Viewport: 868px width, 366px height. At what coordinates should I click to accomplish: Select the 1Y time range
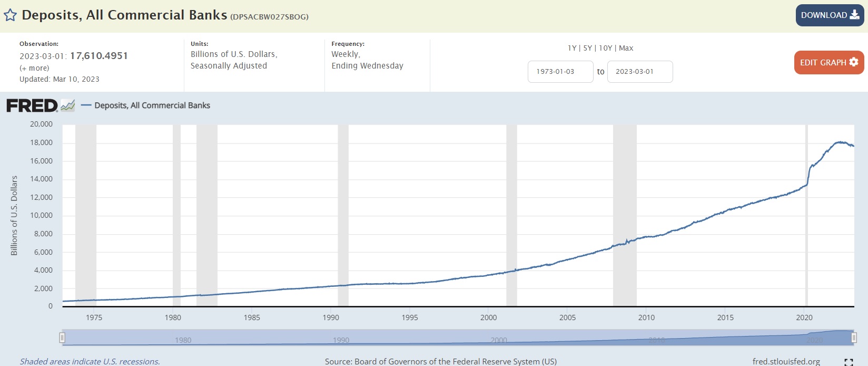572,48
